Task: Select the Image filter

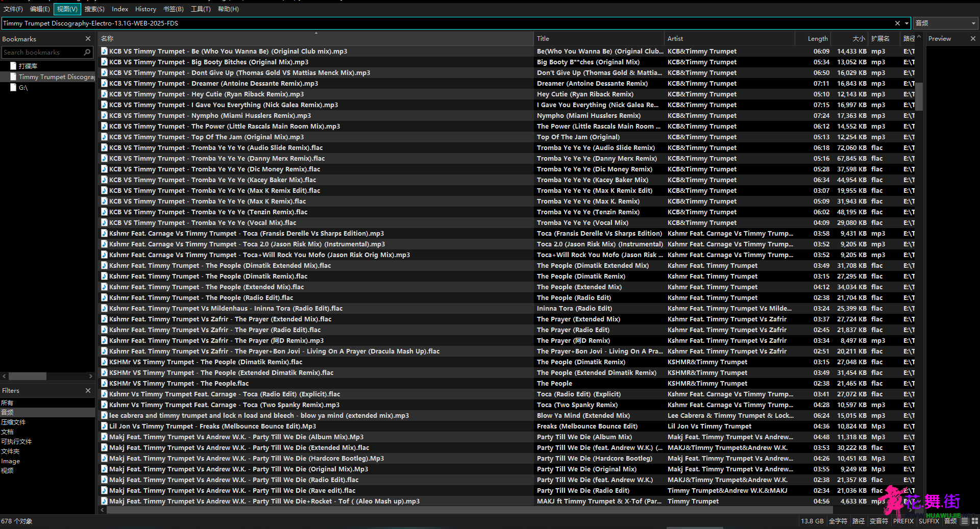Action: click(x=47, y=461)
